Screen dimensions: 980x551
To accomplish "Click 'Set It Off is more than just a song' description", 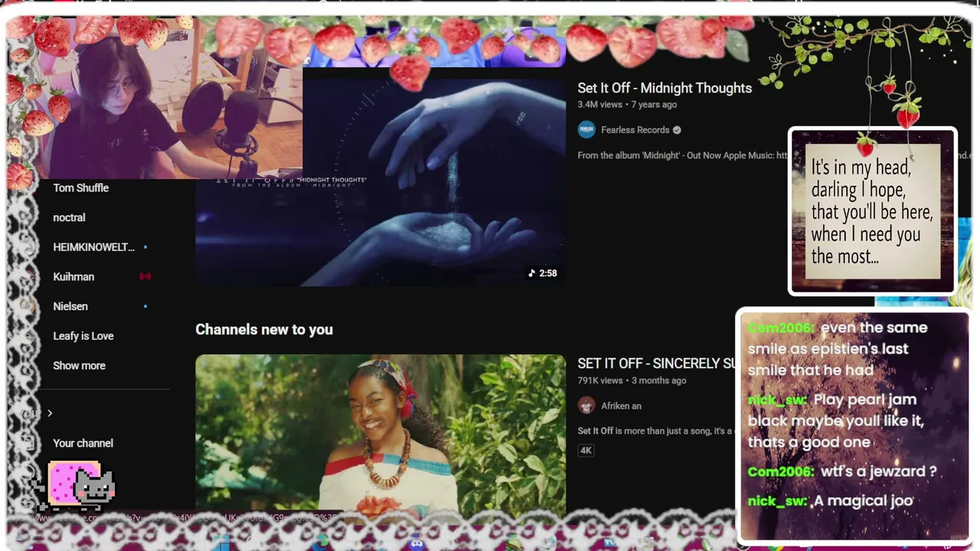I will point(655,431).
